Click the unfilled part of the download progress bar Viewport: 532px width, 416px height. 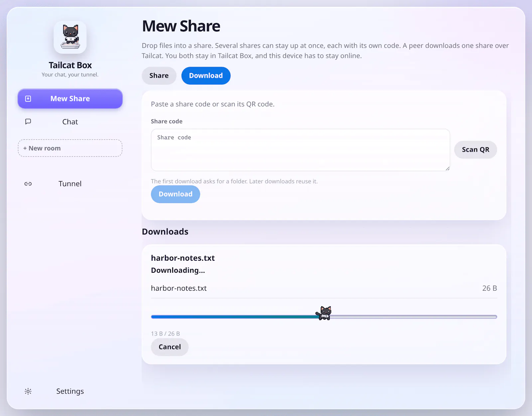[414, 317]
